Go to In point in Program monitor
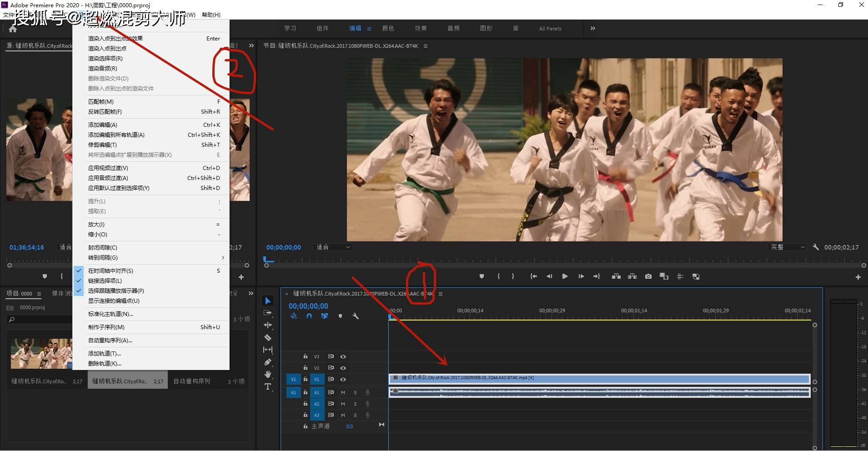The image size is (868, 451). point(534,276)
